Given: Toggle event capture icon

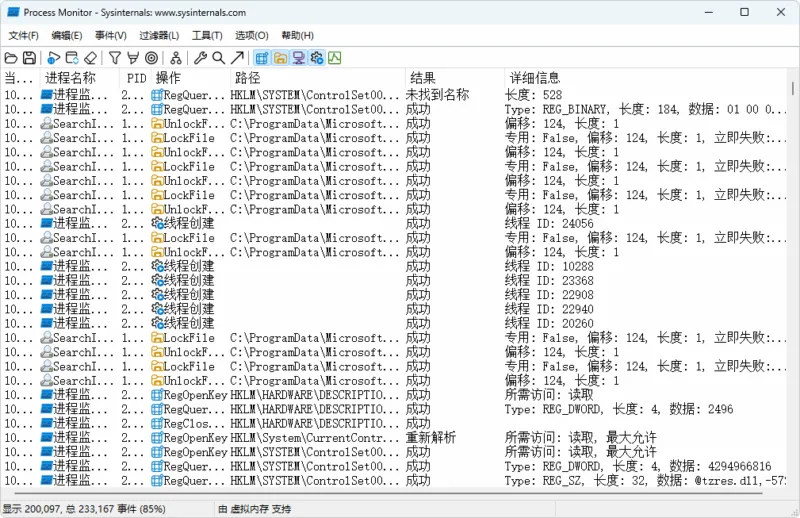Looking at the screenshot, I should point(54,58).
